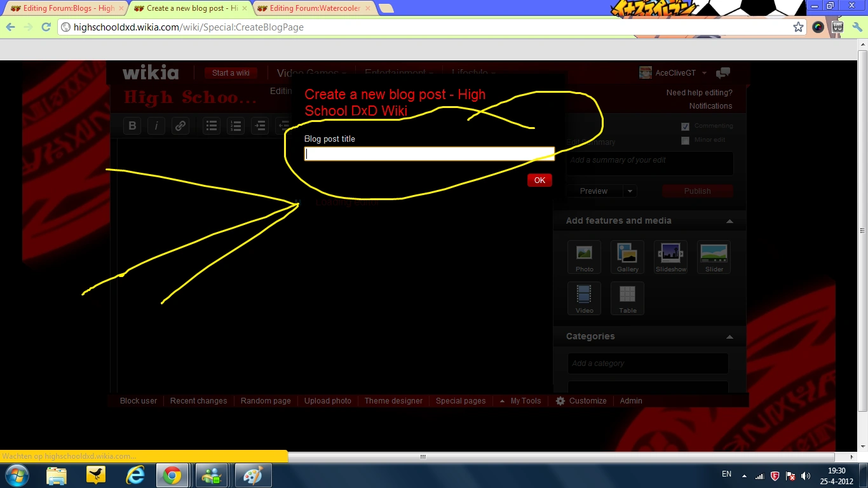This screenshot has width=868, height=488.
Task: Expand the My Tools menu
Action: [520, 401]
